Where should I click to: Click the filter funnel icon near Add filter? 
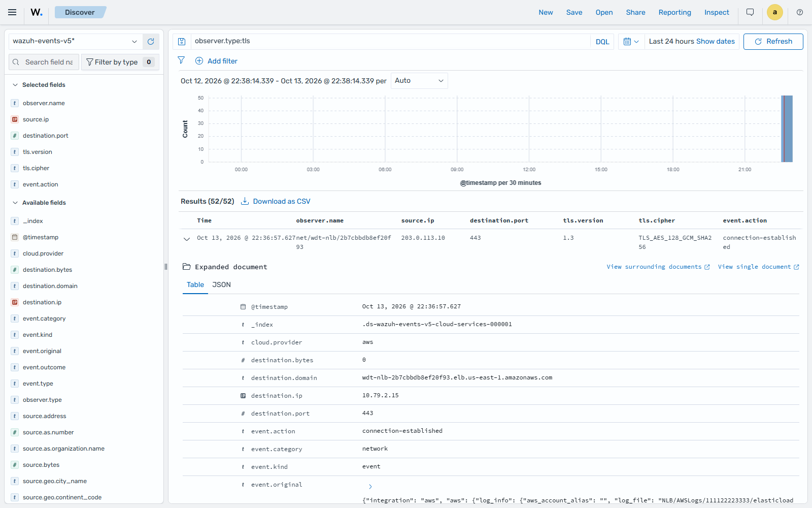[x=181, y=60]
